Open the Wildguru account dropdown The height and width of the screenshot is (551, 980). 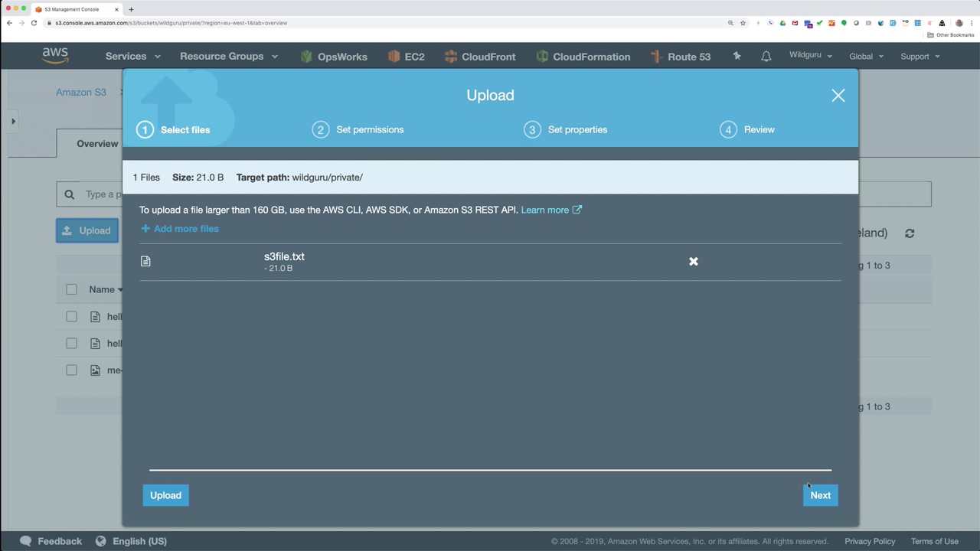click(811, 56)
